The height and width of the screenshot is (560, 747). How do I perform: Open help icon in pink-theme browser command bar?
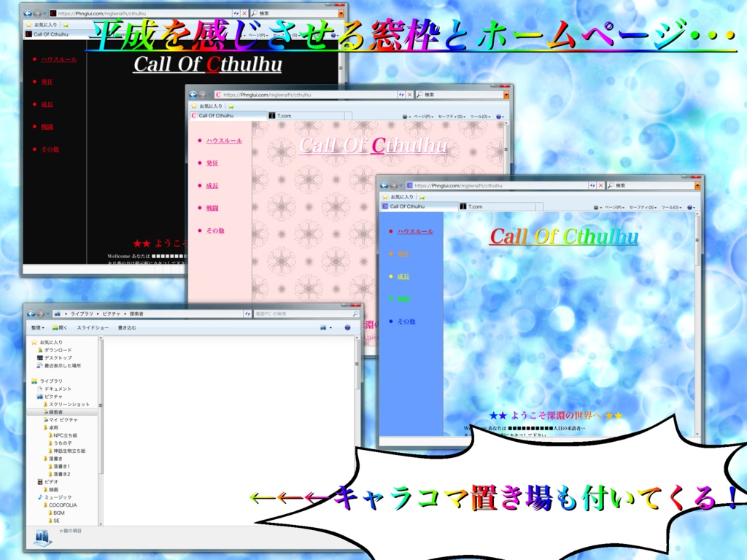pyautogui.click(x=499, y=117)
